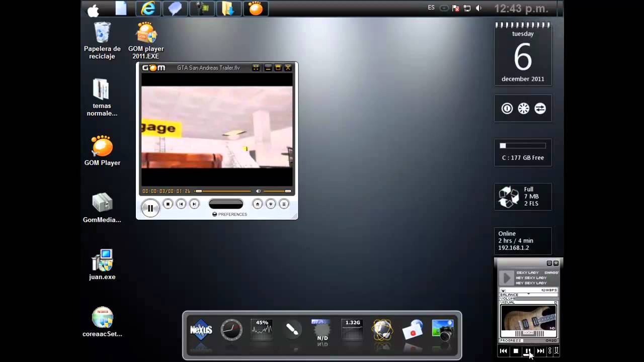Mute GOM Player via speaker icon
The image size is (644, 362).
(x=258, y=191)
